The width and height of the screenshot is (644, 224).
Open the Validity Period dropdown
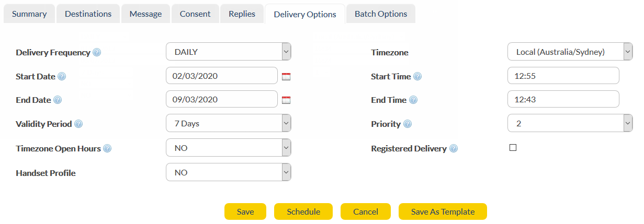229,124
